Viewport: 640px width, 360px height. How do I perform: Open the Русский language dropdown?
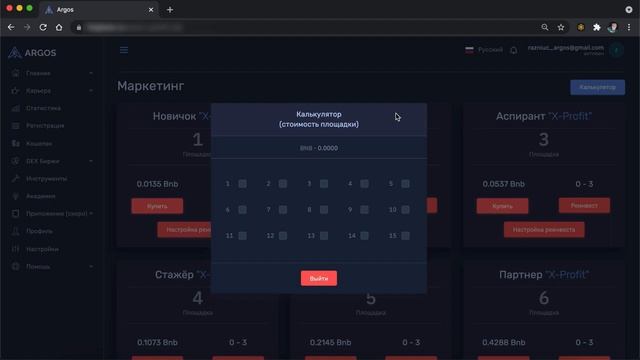coord(484,50)
